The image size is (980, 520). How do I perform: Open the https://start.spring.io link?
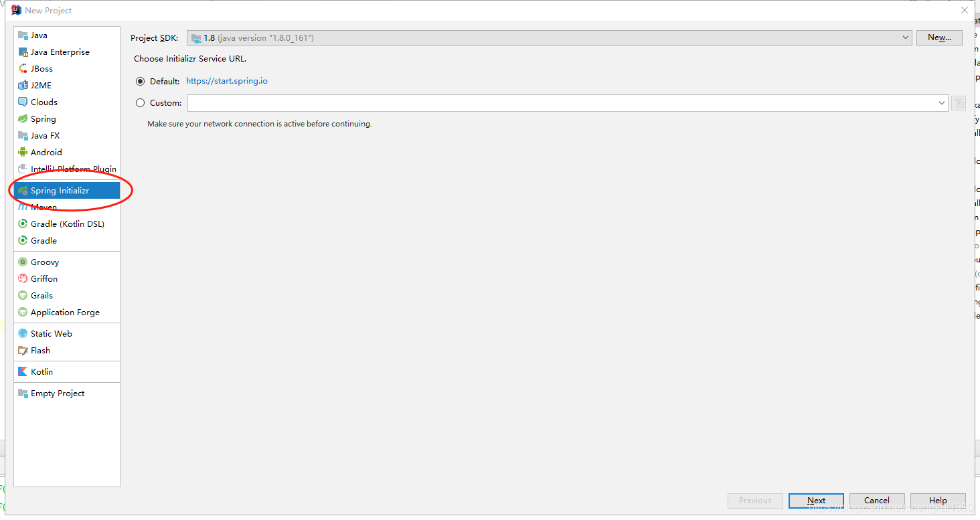coord(227,81)
